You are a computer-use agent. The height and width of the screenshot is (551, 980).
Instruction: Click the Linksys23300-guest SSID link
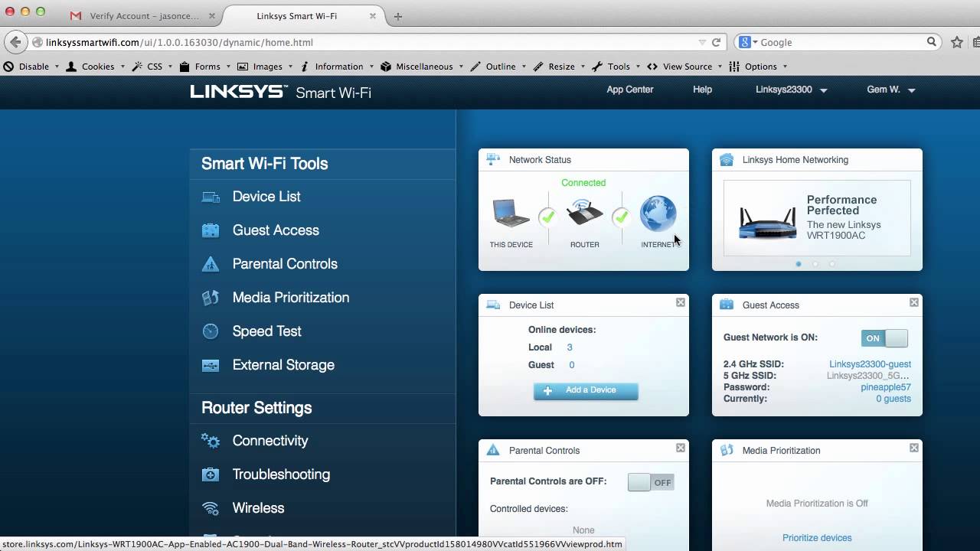pos(870,364)
